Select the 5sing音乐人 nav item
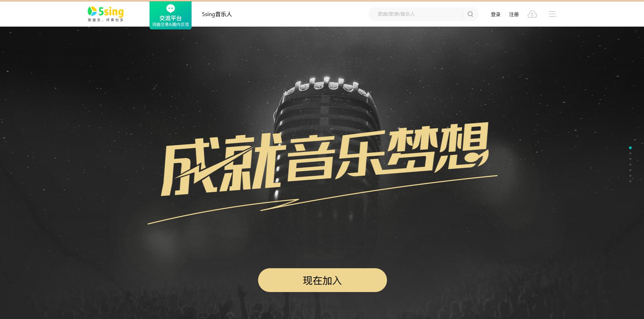 217,14
